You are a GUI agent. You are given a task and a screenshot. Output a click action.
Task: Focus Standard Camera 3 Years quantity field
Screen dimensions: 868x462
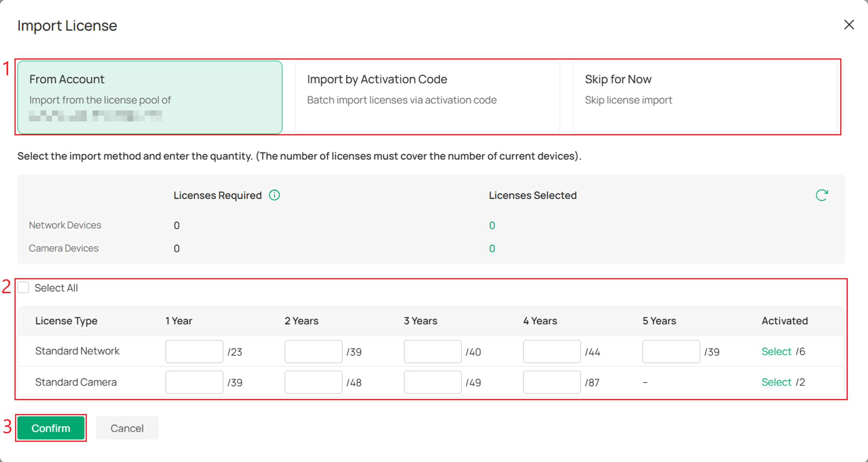[x=433, y=382]
